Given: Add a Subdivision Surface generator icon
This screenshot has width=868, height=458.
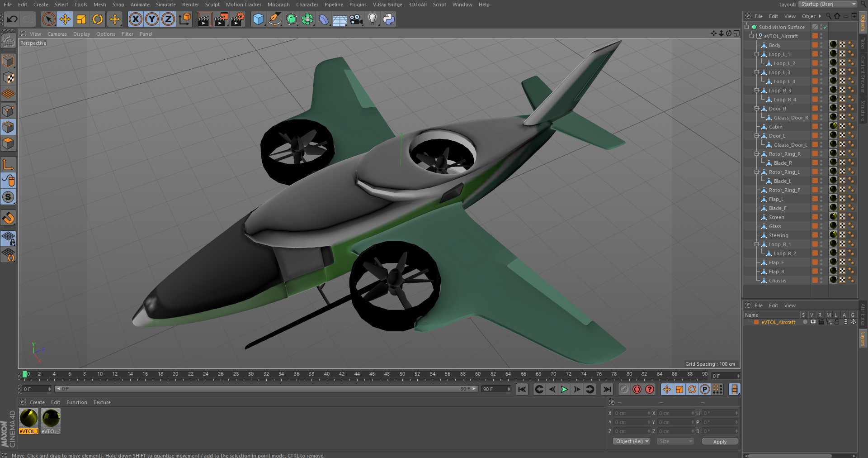Looking at the screenshot, I should (291, 19).
